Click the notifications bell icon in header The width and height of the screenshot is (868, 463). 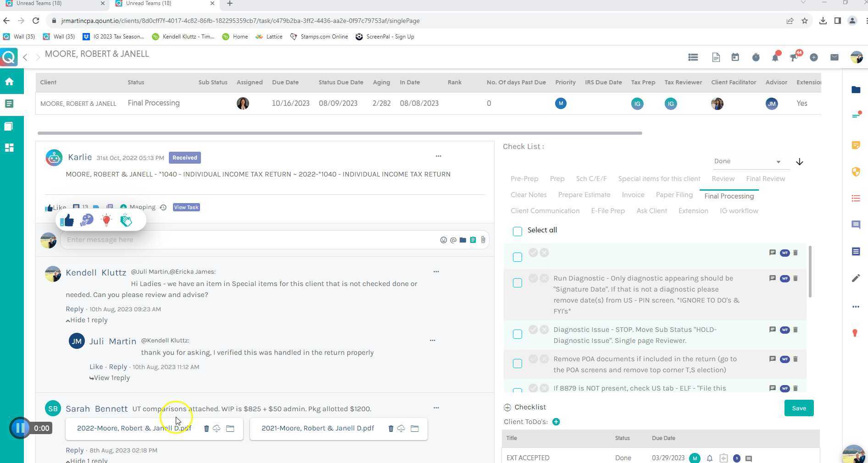coord(775,57)
